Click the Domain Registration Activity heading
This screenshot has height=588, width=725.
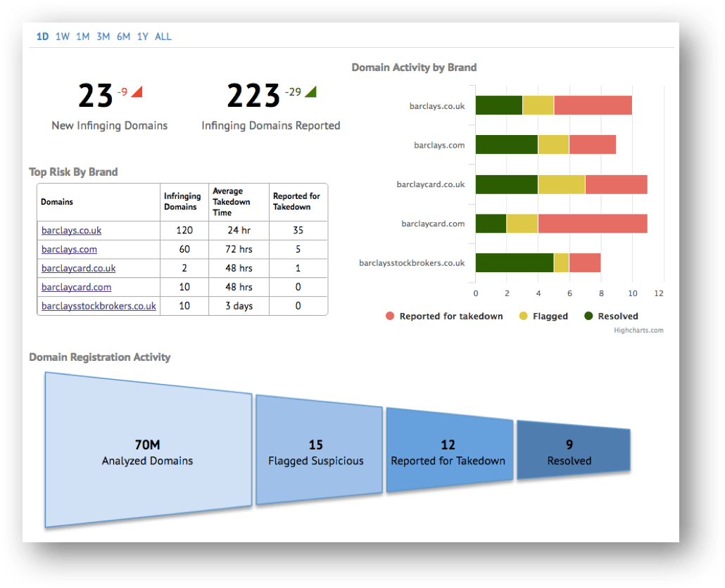[x=100, y=357]
